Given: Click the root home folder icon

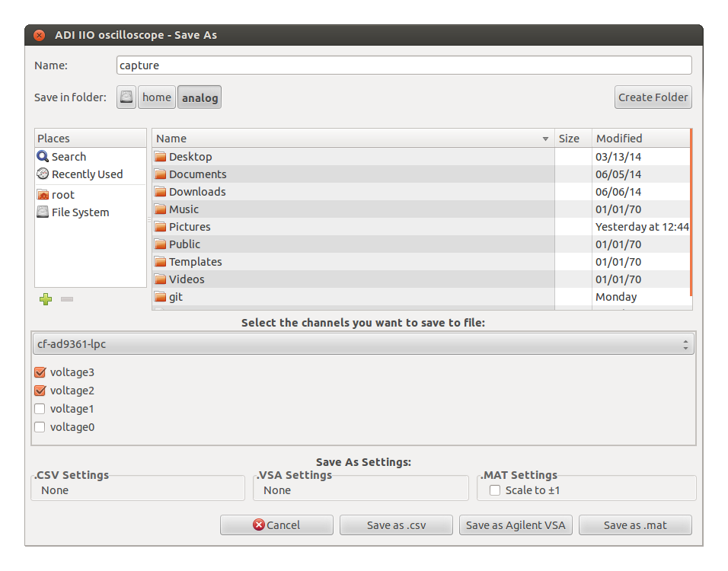Looking at the screenshot, I should click(x=43, y=195).
